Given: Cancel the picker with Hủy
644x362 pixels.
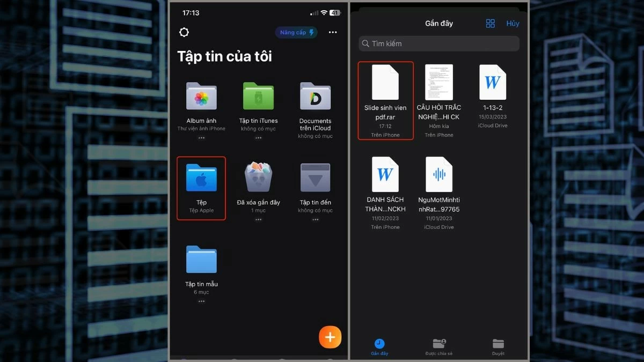Looking at the screenshot, I should (513, 23).
